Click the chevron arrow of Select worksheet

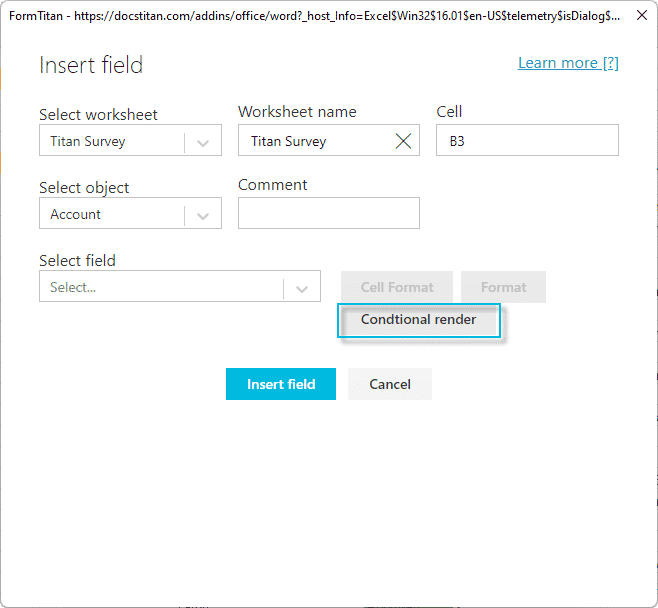(203, 142)
